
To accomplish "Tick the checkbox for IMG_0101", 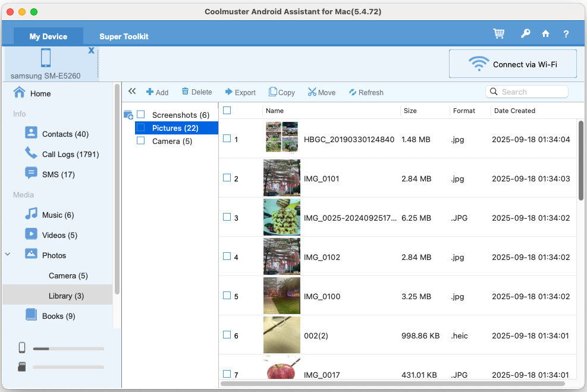I will click(x=227, y=177).
